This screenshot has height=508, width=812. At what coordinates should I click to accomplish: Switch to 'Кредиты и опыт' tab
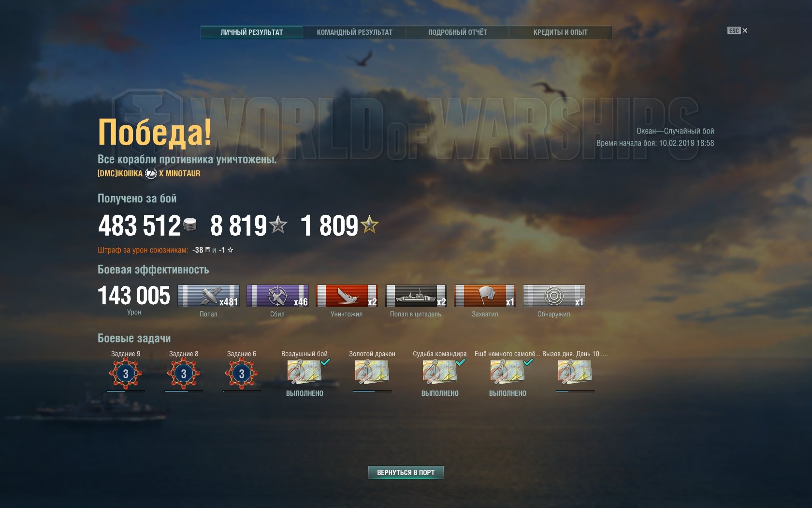561,32
